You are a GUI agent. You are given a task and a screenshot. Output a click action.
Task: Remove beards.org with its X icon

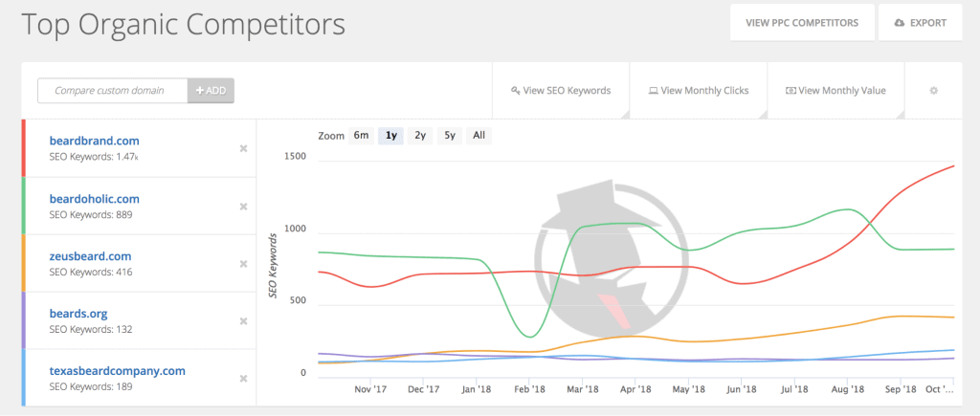click(243, 320)
